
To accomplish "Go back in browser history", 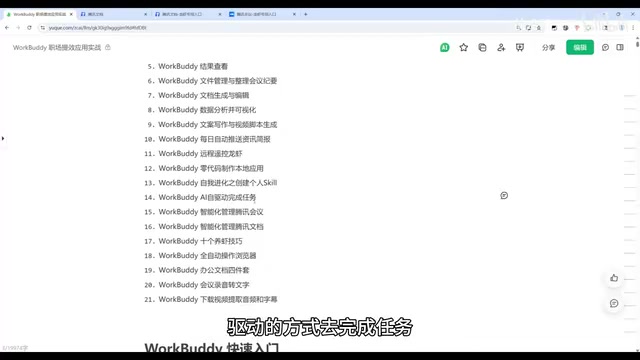I will 7,28.
